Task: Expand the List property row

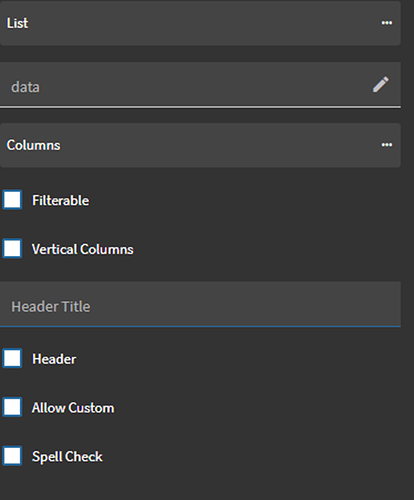Action: pos(200,23)
